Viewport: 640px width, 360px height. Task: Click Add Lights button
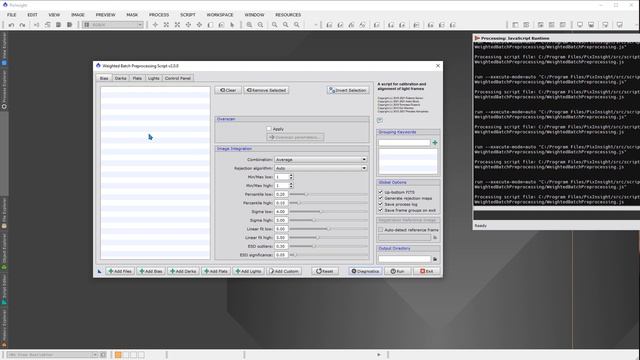click(248, 271)
